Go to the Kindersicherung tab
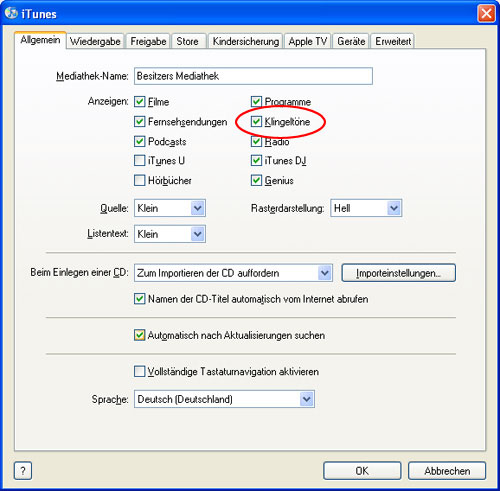This screenshot has height=491, width=500. 246,41
